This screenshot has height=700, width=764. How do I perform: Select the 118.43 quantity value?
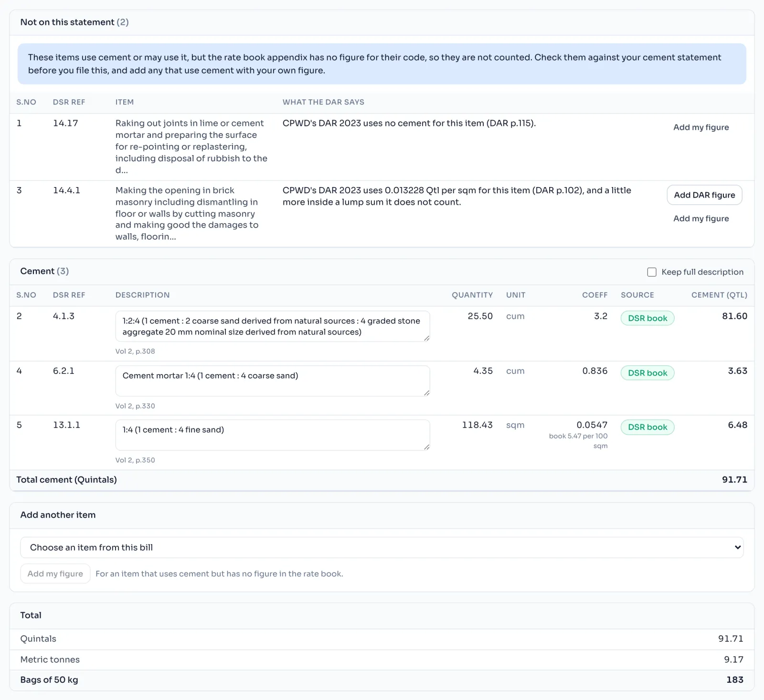tap(477, 425)
